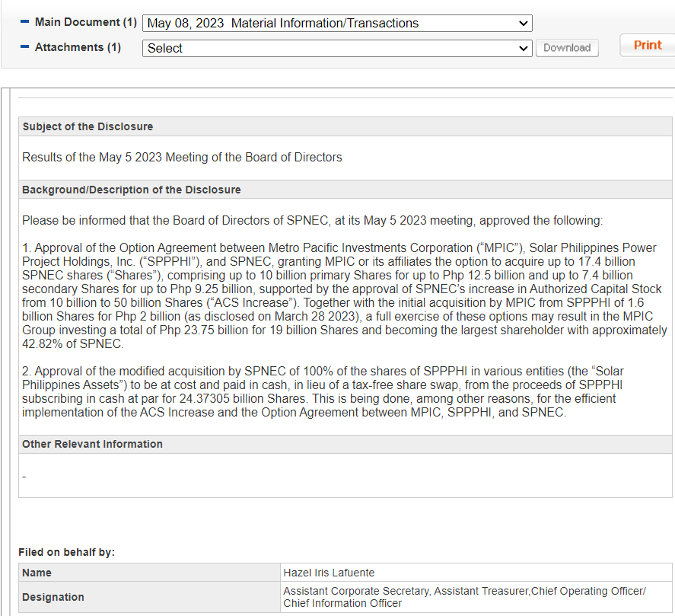Collapse the Attachments section minus icon
This screenshot has height=616, width=675.
pos(24,46)
